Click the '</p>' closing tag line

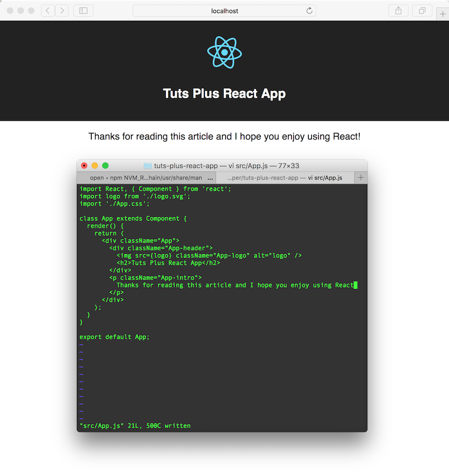click(x=116, y=293)
